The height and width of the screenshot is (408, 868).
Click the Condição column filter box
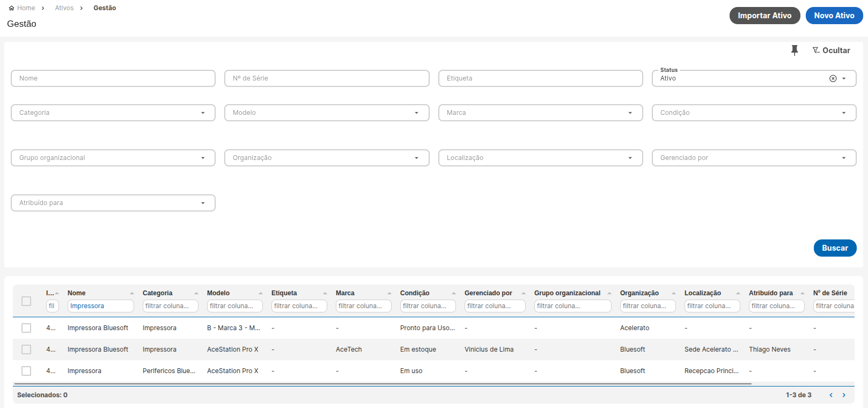coord(428,306)
